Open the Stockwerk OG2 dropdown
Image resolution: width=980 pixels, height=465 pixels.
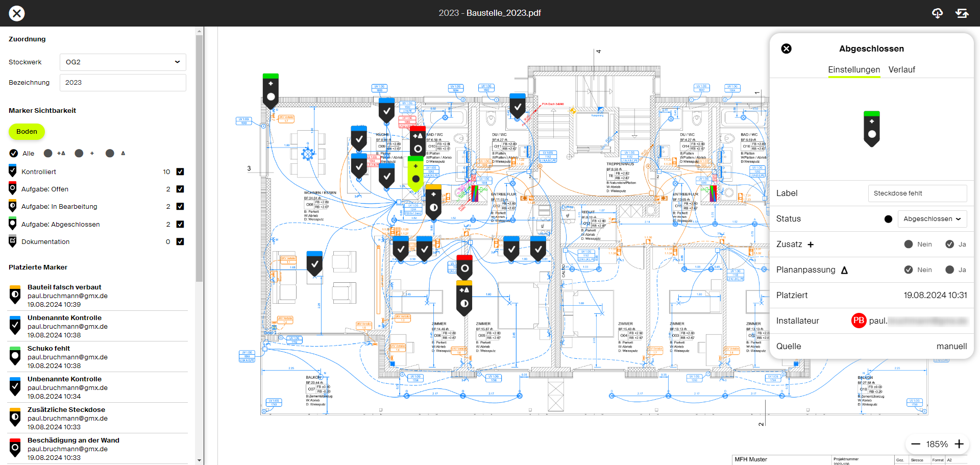pos(122,62)
